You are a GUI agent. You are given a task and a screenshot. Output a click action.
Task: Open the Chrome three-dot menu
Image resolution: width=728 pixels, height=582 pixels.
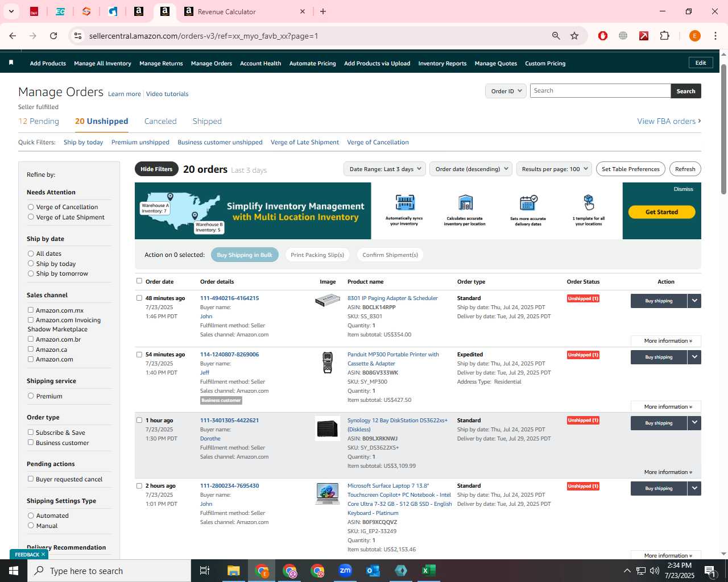click(715, 36)
